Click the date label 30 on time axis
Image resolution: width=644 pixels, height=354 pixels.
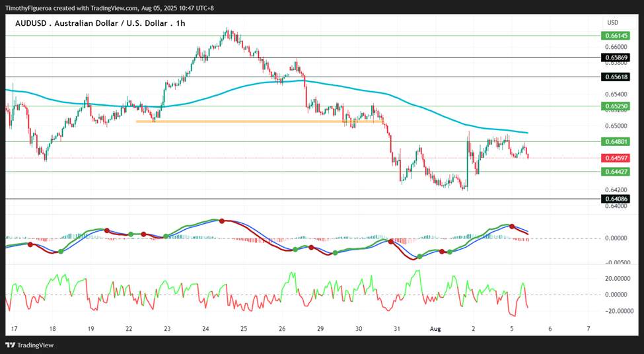coord(359,328)
